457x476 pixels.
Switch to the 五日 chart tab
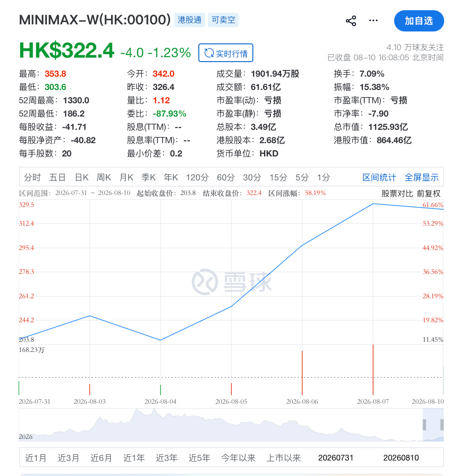coord(57,177)
